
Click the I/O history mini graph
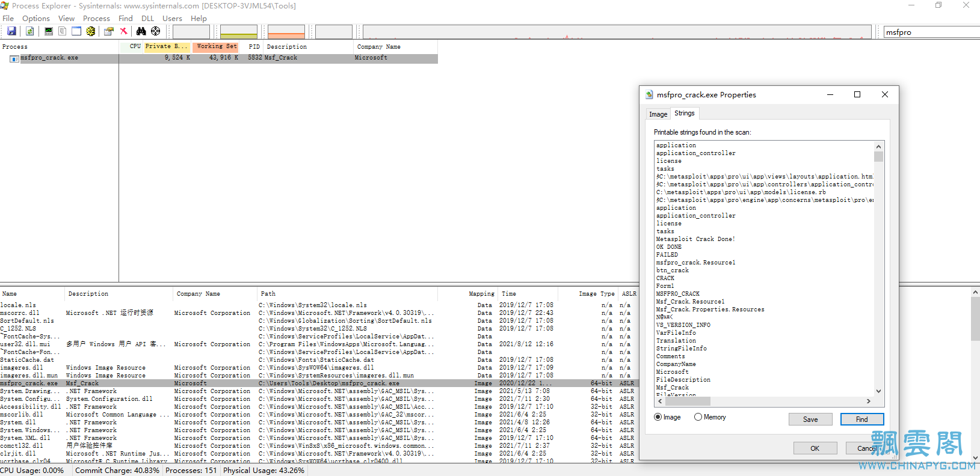coord(334,32)
